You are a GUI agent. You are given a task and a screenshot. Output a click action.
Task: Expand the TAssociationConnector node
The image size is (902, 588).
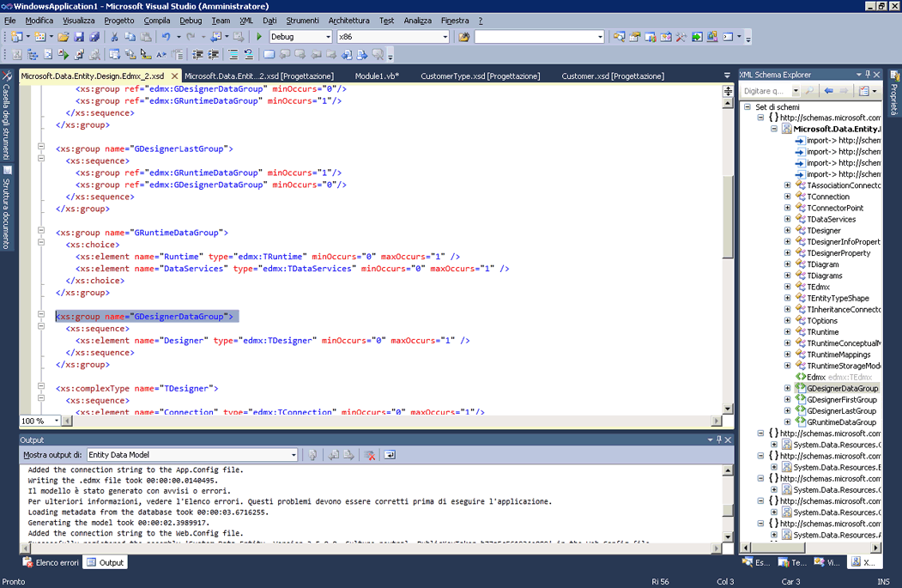click(x=788, y=185)
